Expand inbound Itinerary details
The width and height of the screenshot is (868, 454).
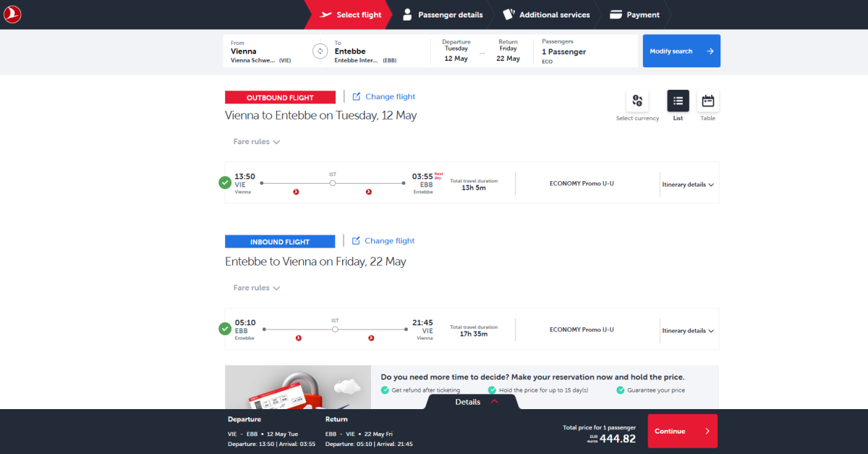688,331
